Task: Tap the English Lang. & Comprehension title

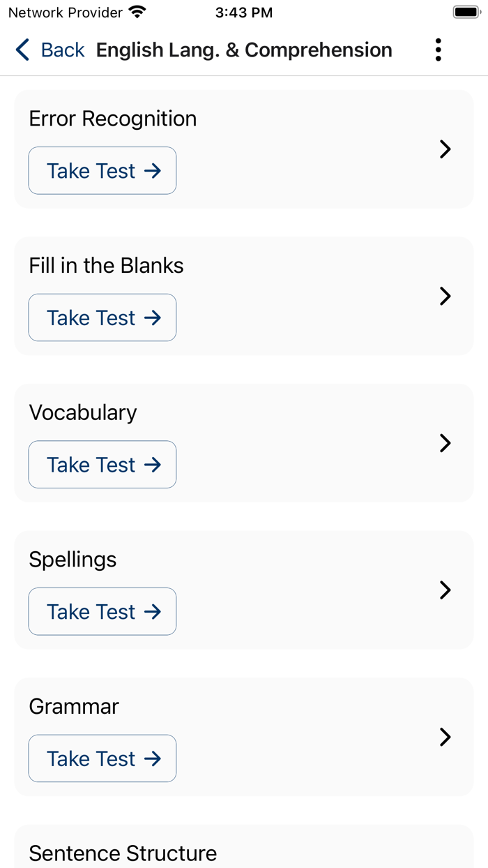Action: [x=244, y=50]
